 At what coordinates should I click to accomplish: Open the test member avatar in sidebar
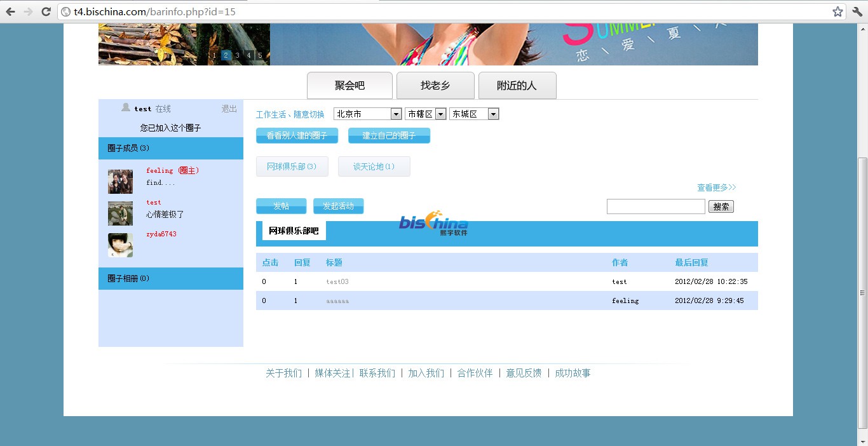(x=120, y=213)
